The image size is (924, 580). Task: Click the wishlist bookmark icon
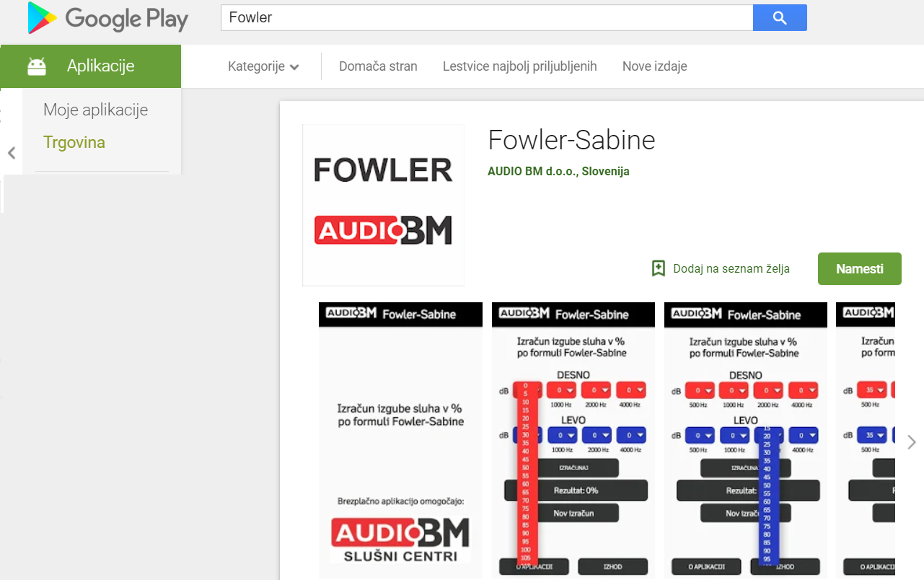[x=658, y=268]
